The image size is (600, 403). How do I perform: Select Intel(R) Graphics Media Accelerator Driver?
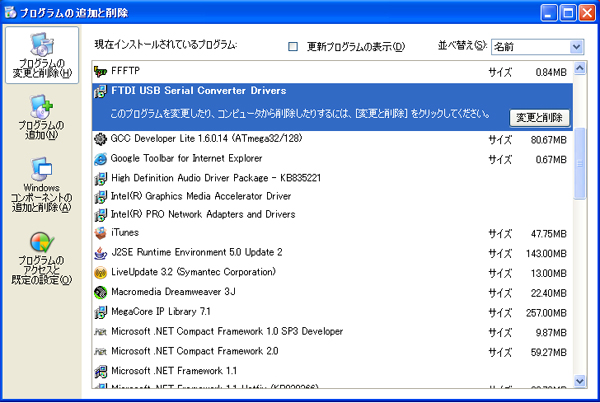click(x=201, y=196)
